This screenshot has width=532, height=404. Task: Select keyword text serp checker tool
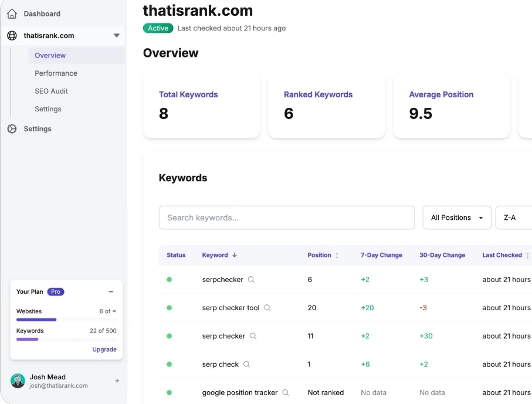[x=231, y=308]
